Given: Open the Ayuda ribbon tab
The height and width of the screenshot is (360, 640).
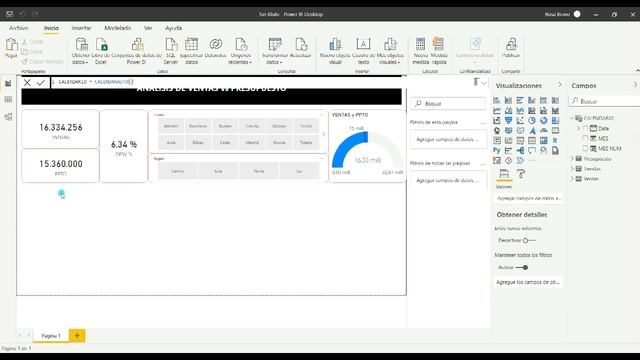Looking at the screenshot, I should pyautogui.click(x=173, y=28).
